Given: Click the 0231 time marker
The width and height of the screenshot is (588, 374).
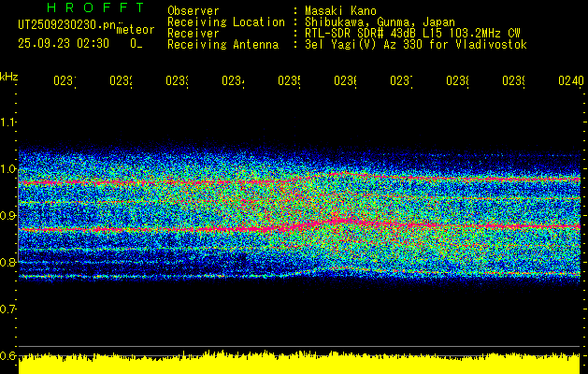Looking at the screenshot, I should click(x=65, y=80).
